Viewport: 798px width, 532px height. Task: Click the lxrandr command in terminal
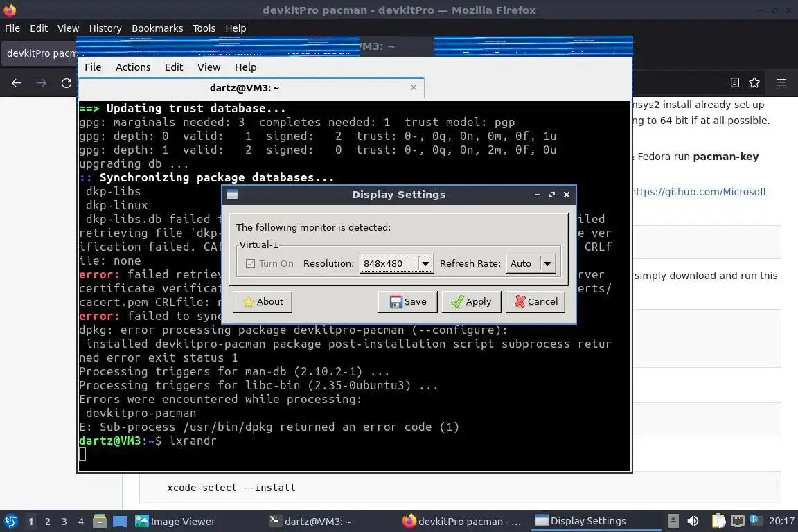point(193,441)
